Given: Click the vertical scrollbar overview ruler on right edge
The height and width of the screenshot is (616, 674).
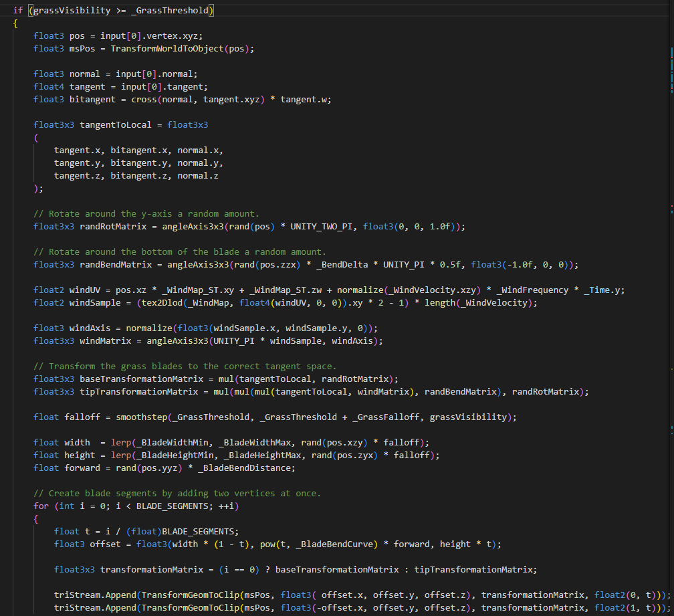Looking at the screenshot, I should pyautogui.click(x=670, y=201).
